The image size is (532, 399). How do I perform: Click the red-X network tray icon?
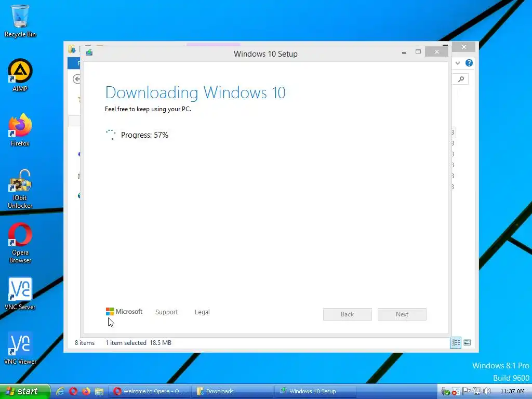tap(456, 392)
